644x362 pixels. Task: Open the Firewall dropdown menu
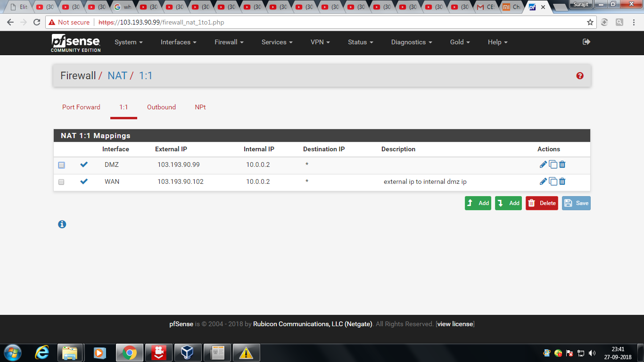point(229,42)
